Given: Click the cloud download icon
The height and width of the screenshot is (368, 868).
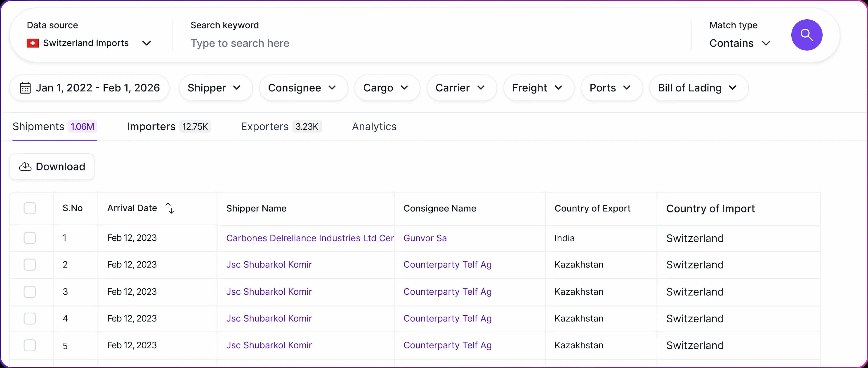Looking at the screenshot, I should [25, 167].
